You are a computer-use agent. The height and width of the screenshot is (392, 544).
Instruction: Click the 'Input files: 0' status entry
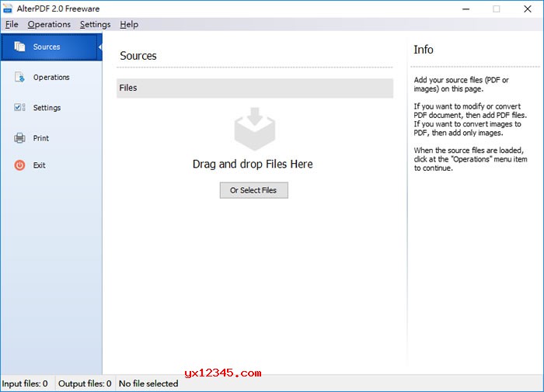25,383
